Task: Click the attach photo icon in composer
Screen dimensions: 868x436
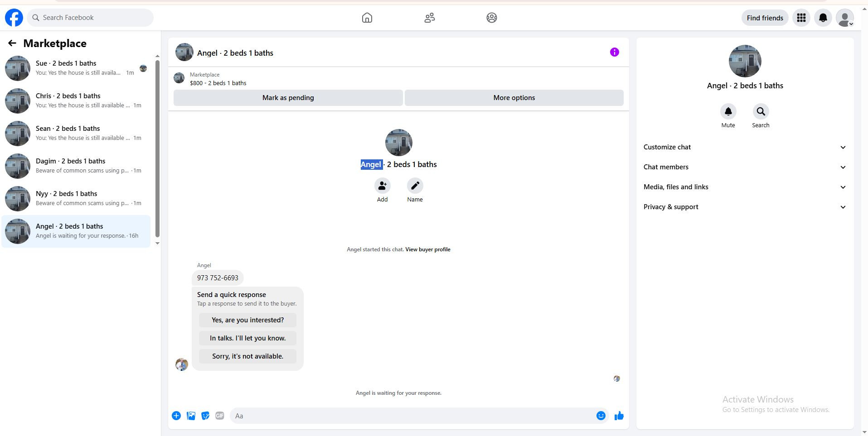Action: pyautogui.click(x=191, y=416)
